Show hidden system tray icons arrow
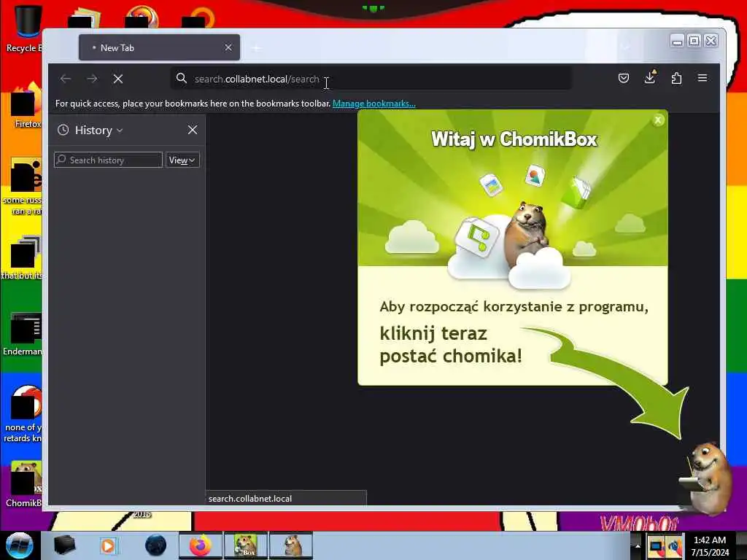The height and width of the screenshot is (560, 747). coord(638,546)
